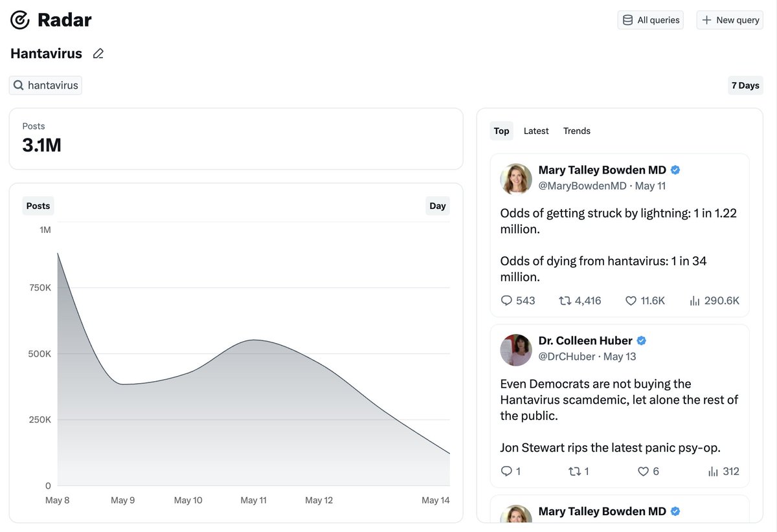The image size is (777, 532).
Task: Click the 250K axis label
Action: (40, 419)
